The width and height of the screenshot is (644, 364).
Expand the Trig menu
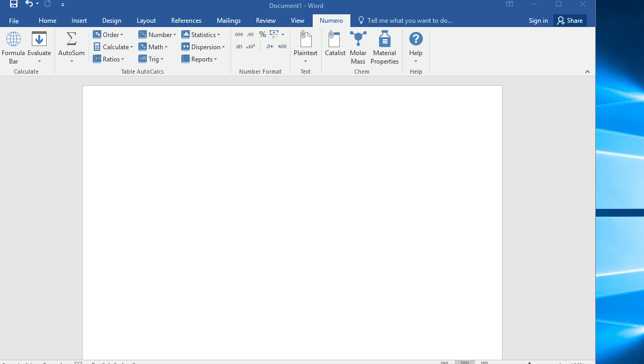[151, 59]
